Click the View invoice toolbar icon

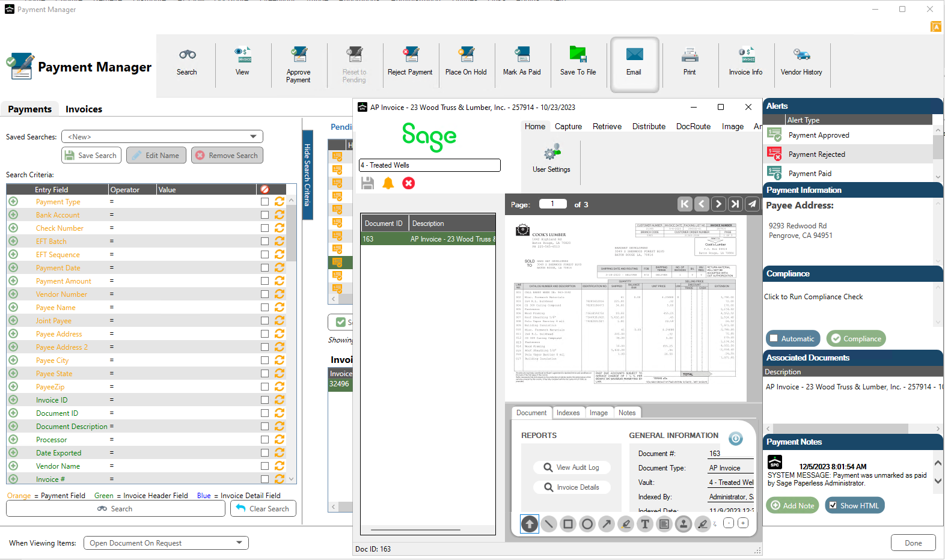click(x=242, y=62)
